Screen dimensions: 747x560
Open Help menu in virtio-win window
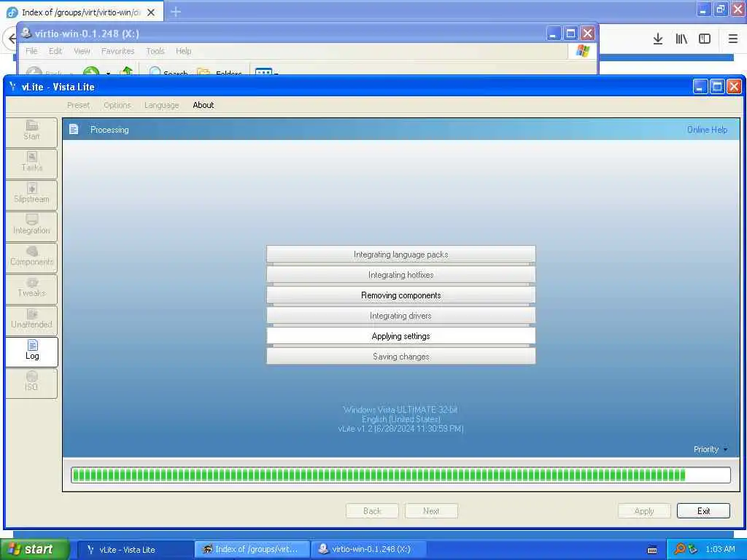183,50
